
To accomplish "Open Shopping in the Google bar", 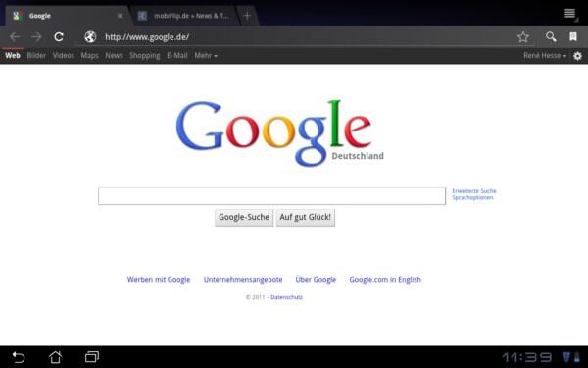I will pos(145,56).
